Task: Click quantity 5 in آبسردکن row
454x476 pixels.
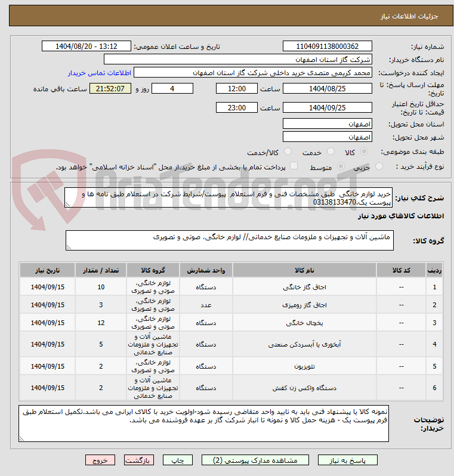Action: [101, 344]
